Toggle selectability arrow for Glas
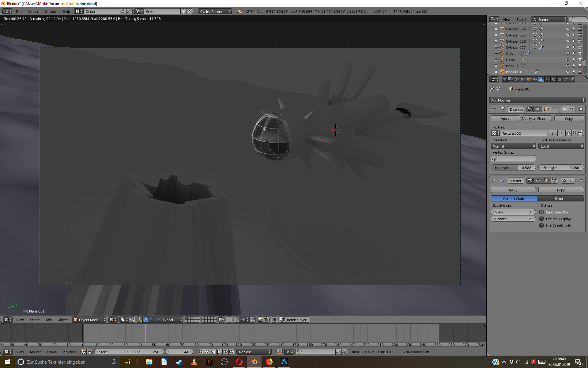The width and height of the screenshot is (588, 368). point(574,53)
